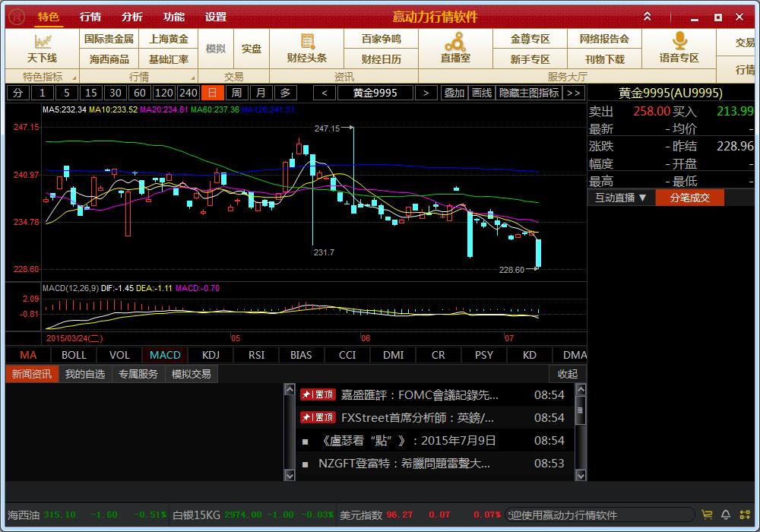Screen dimensions: 760x532
Task: Switch to the MACD indicator tab
Action: tap(165, 355)
